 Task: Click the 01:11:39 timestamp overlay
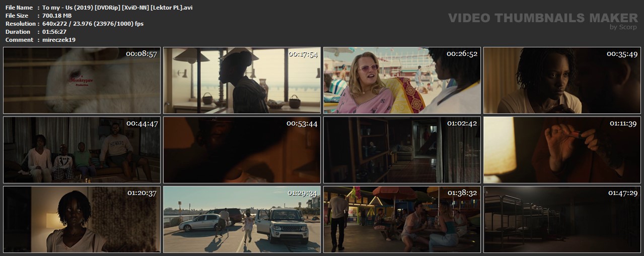pyautogui.click(x=623, y=123)
